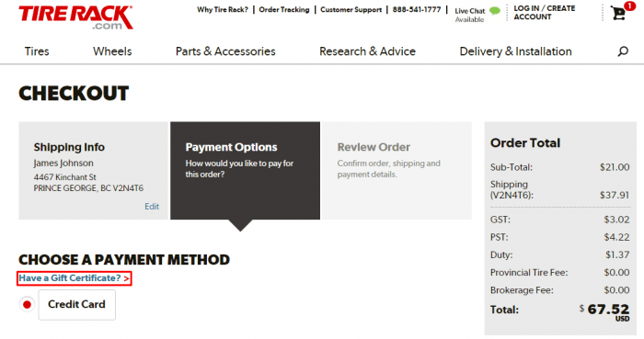Select the Shipping Info step
Image resolution: width=644 pixels, height=339 pixels.
tap(94, 171)
